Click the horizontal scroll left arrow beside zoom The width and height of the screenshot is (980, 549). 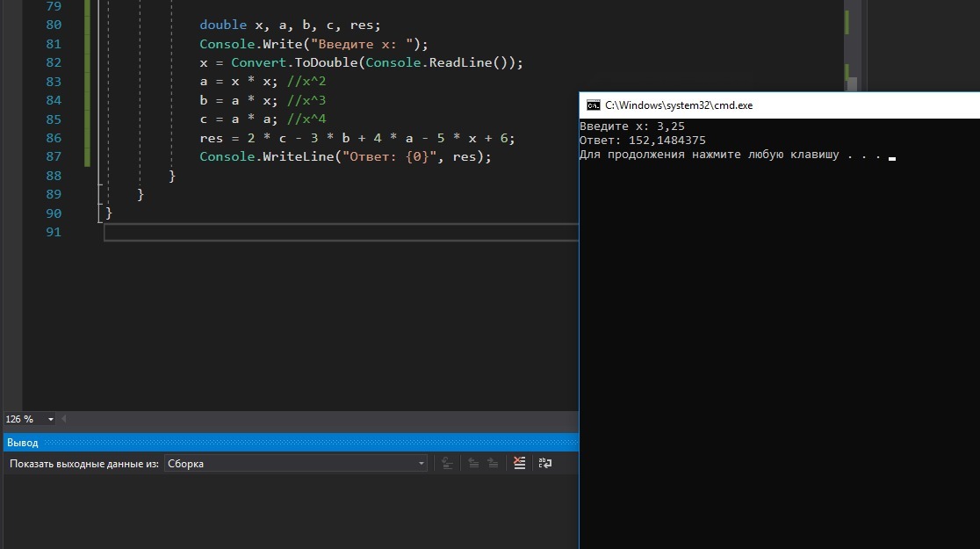(x=64, y=419)
